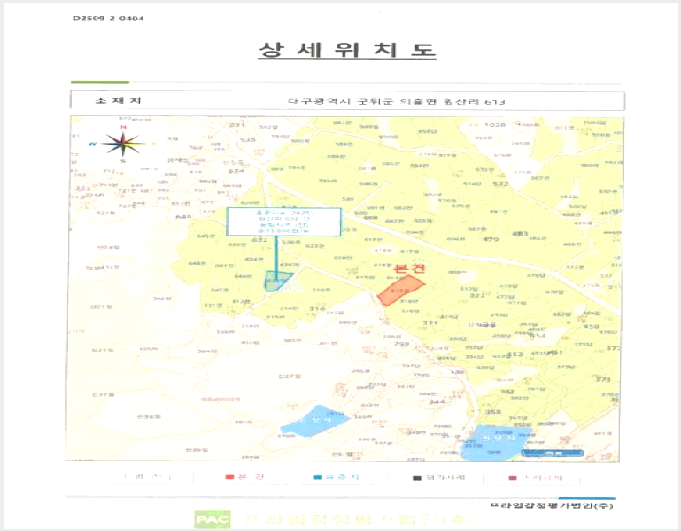Click the document number D2509 2 0404

coord(108,18)
